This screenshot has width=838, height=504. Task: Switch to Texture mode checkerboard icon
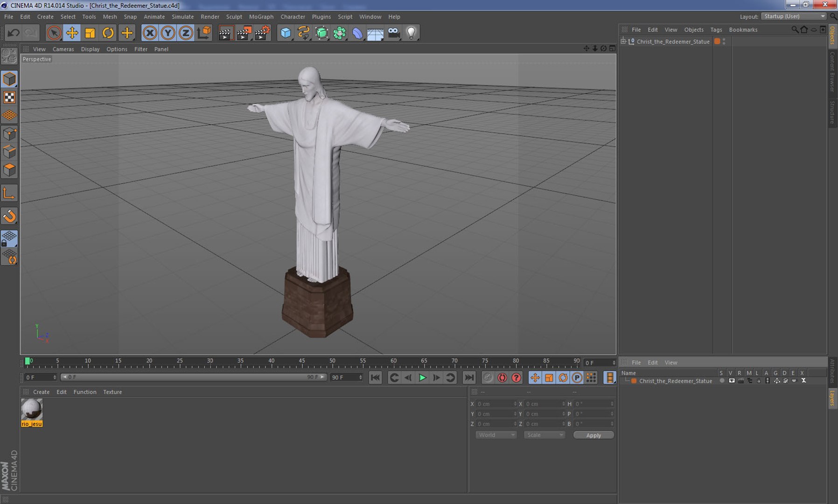(9, 97)
